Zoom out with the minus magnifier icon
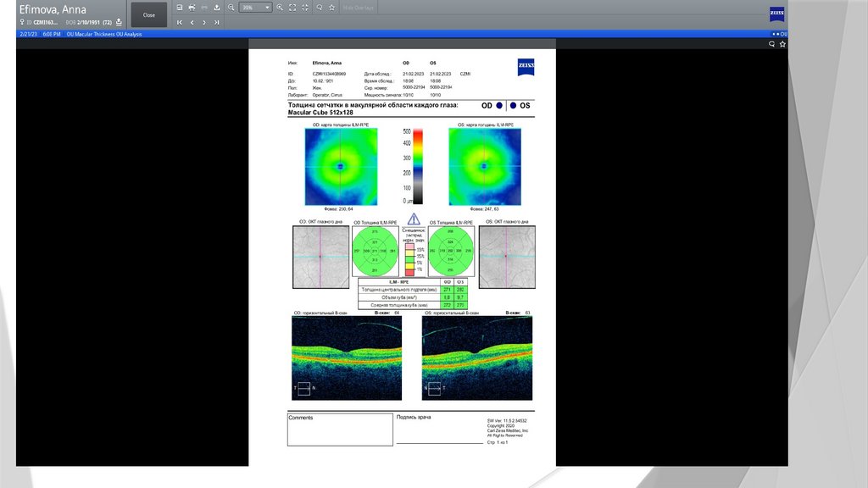This screenshot has width=868, height=488. point(231,8)
